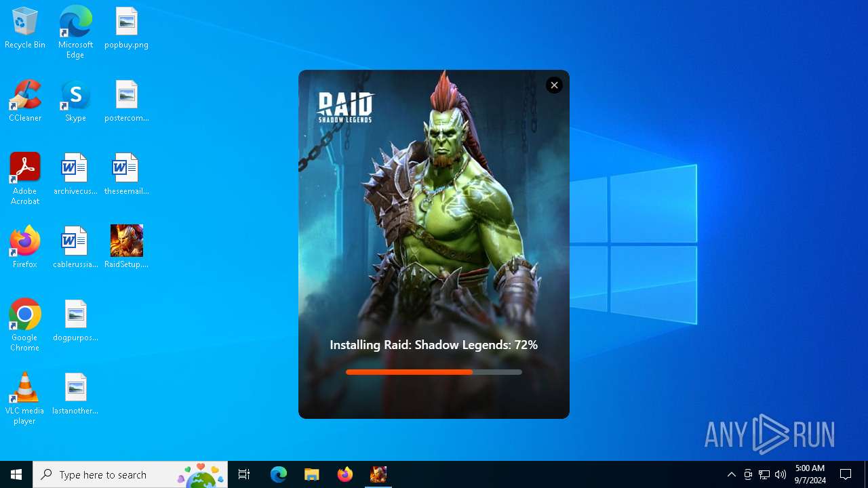The image size is (868, 488).
Task: Select CCleaner desktop shortcut
Action: [25, 101]
